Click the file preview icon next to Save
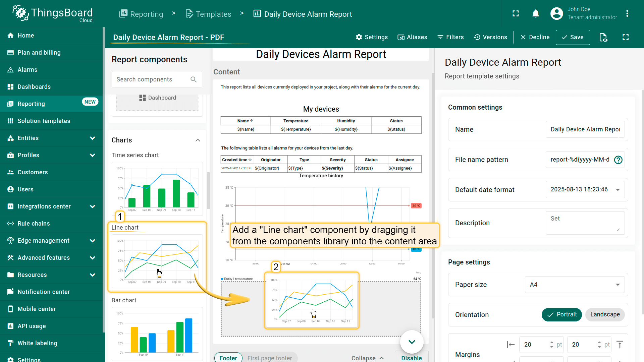 point(603,37)
